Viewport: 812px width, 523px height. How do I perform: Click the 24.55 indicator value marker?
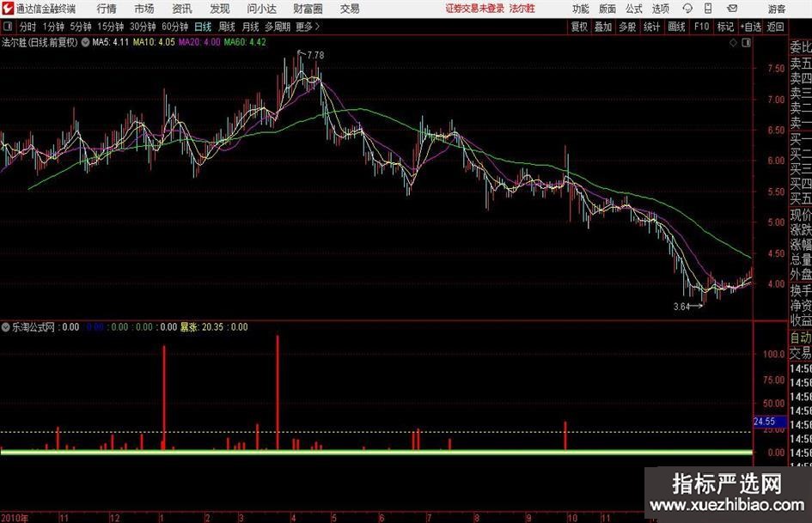(x=764, y=422)
